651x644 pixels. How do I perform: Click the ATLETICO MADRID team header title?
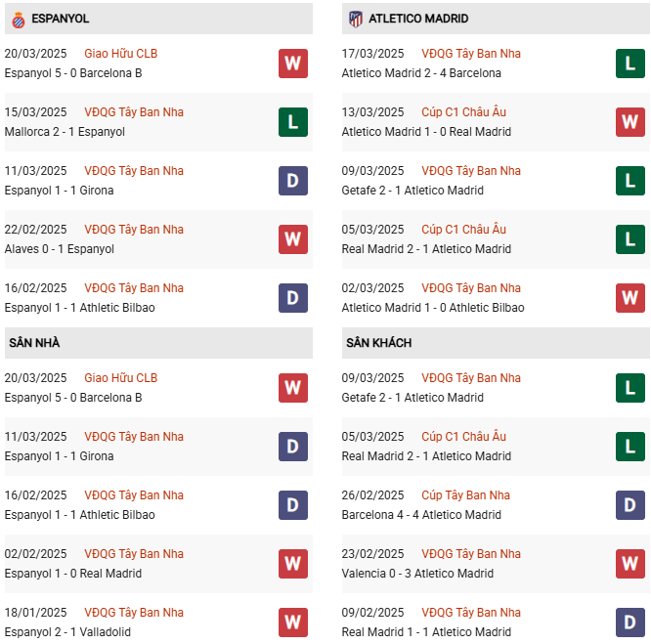(x=418, y=19)
